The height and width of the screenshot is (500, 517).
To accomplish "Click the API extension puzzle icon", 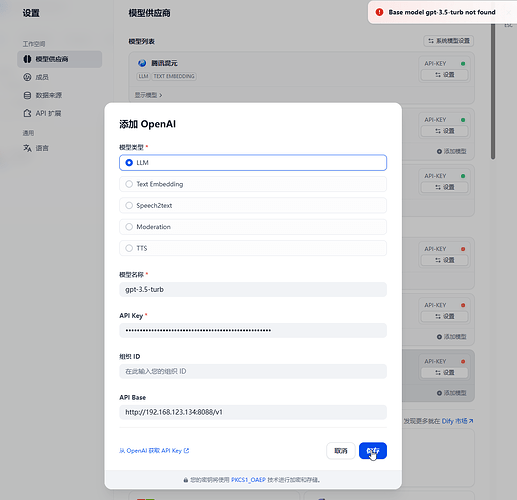I will point(27,113).
